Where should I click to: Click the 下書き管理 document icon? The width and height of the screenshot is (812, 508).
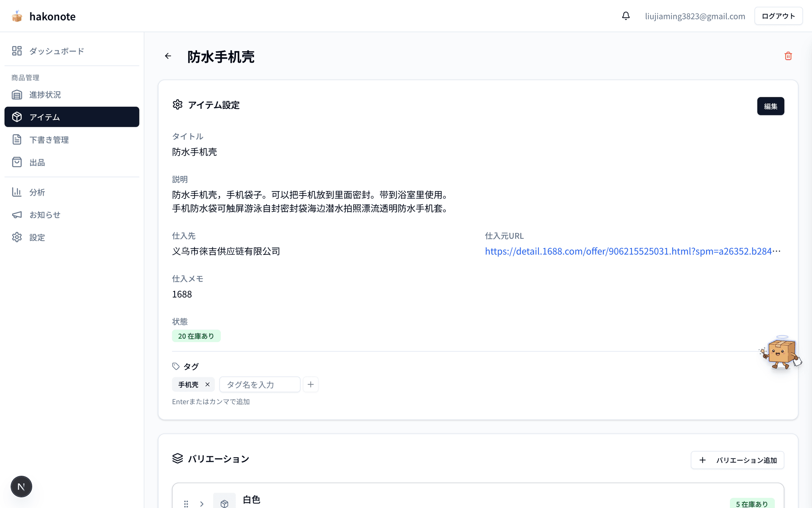click(x=16, y=139)
